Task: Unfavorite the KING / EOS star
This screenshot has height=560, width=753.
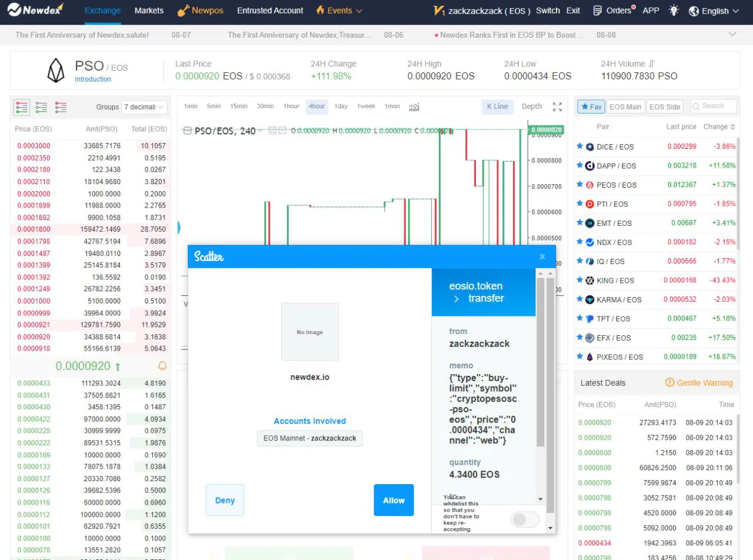Action: point(579,280)
